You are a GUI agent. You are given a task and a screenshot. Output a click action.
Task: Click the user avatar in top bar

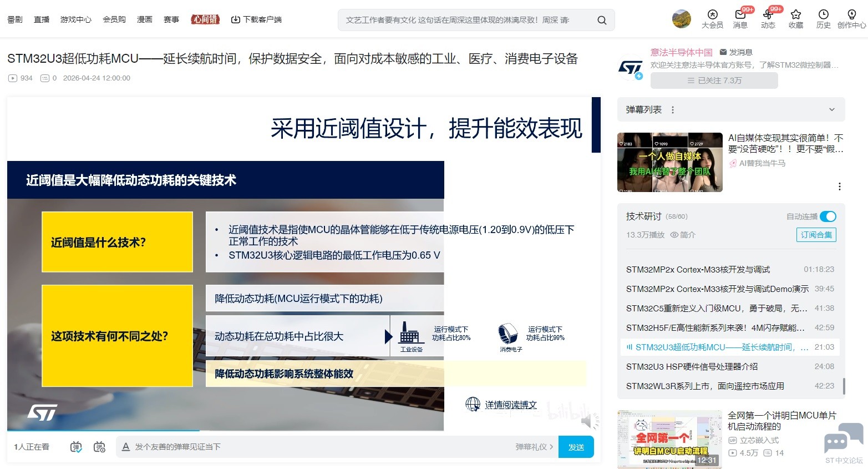(x=682, y=19)
